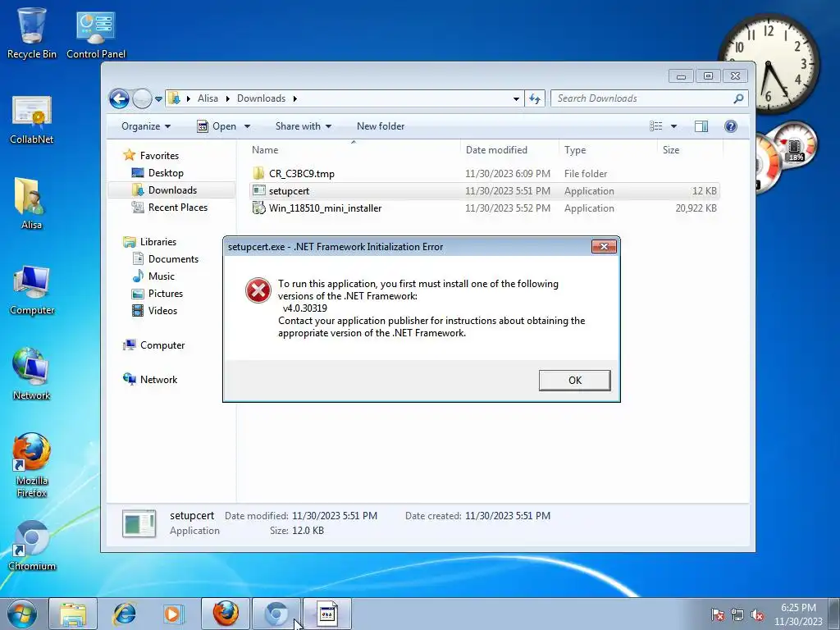Open the Explorer help icon
The height and width of the screenshot is (630, 840).
[x=730, y=126]
